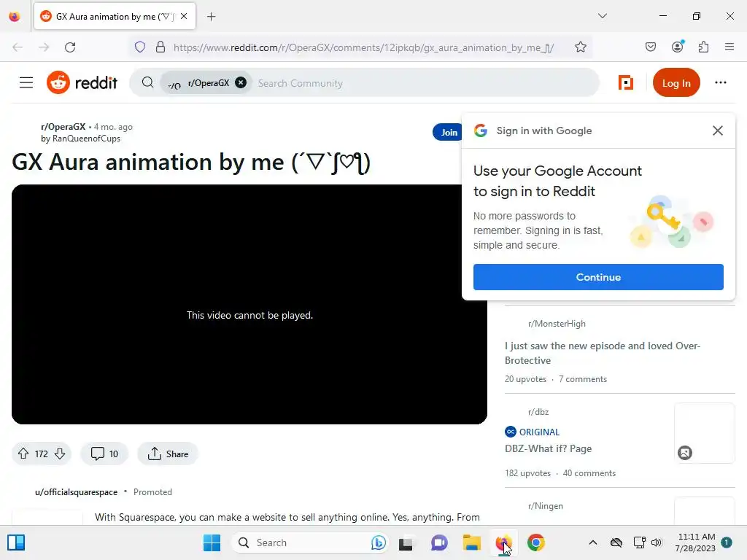Screen dimensions: 747x560
Task: Open the Reddit advertise icon
Action: coord(625,83)
